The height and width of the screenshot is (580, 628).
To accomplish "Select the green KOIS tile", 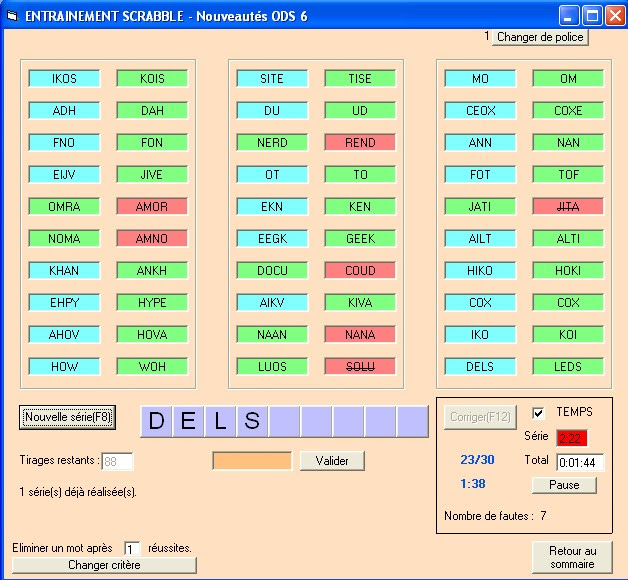I will 152,79.
